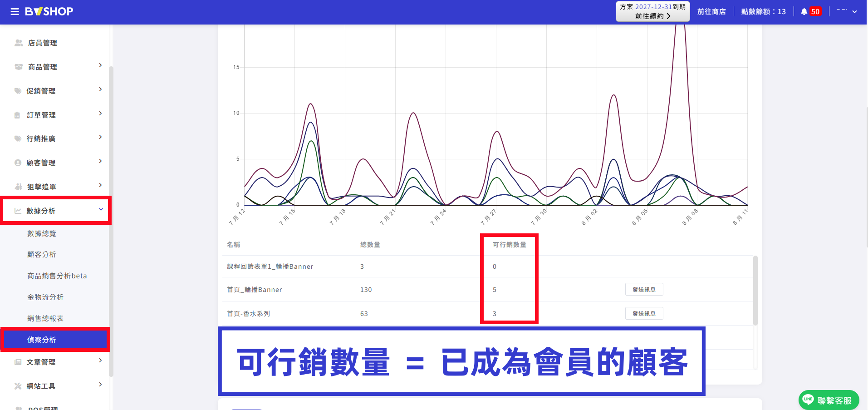Open the hamburger menu icon
Image resolution: width=868 pixels, height=410 pixels.
pos(15,12)
